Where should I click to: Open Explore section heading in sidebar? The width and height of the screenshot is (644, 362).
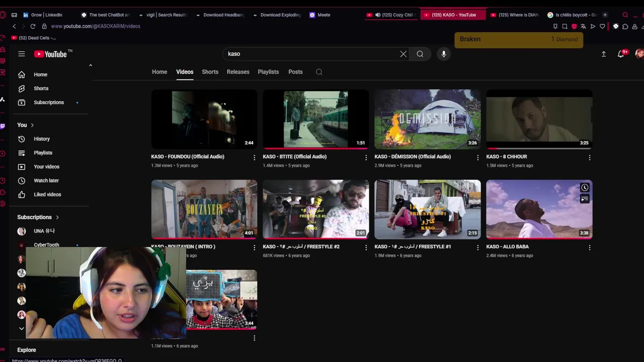[27, 350]
